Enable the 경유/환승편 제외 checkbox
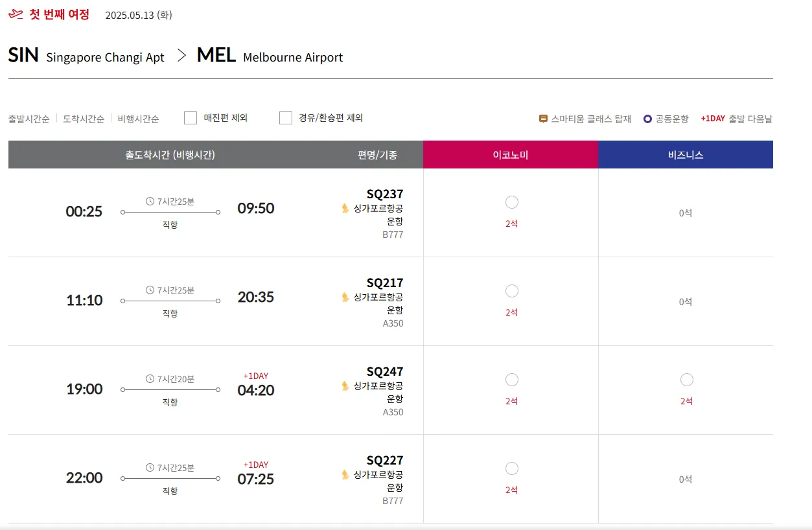 point(286,118)
